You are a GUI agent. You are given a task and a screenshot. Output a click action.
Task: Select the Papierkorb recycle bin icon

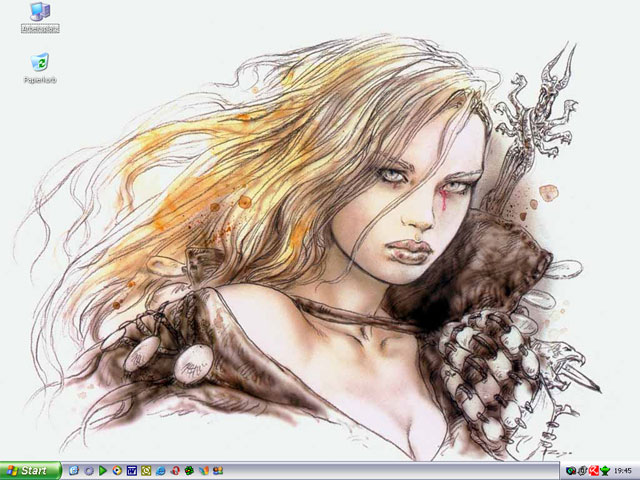40,68
